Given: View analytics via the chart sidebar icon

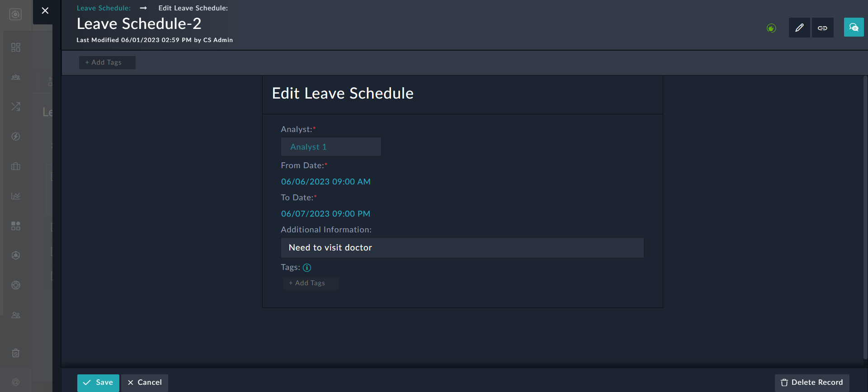Looking at the screenshot, I should tap(16, 196).
